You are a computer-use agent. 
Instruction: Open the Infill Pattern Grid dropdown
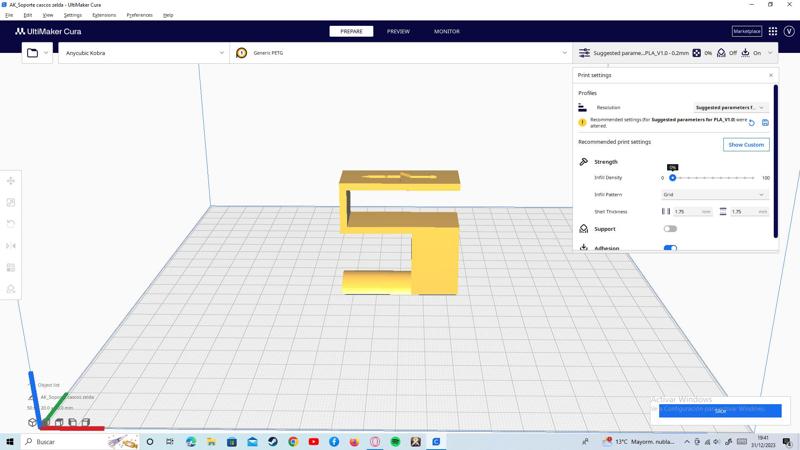[714, 194]
